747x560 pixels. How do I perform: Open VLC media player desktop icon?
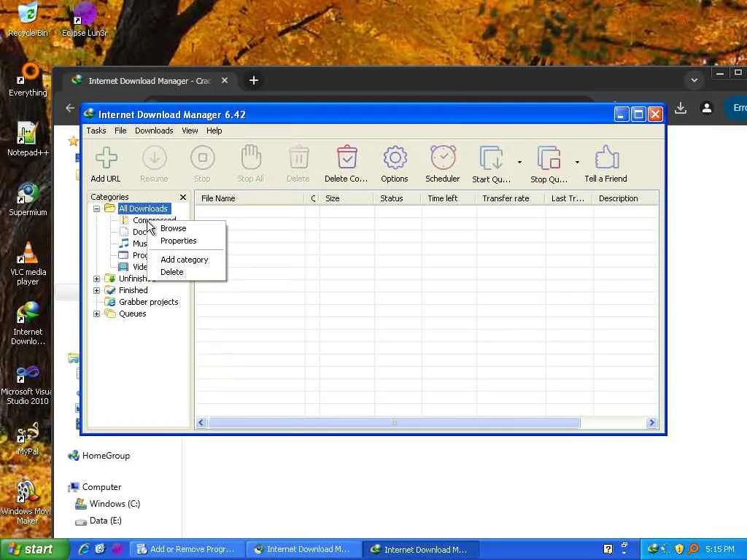[x=28, y=252]
